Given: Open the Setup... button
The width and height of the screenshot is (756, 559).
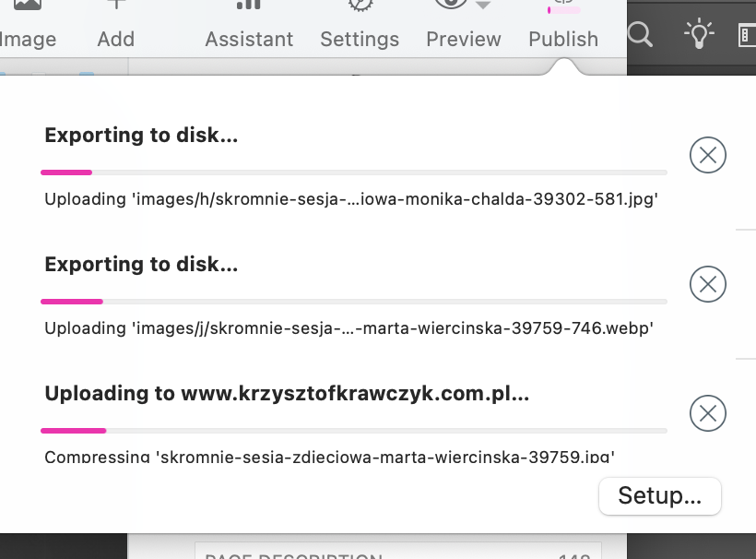Looking at the screenshot, I should 659,496.
